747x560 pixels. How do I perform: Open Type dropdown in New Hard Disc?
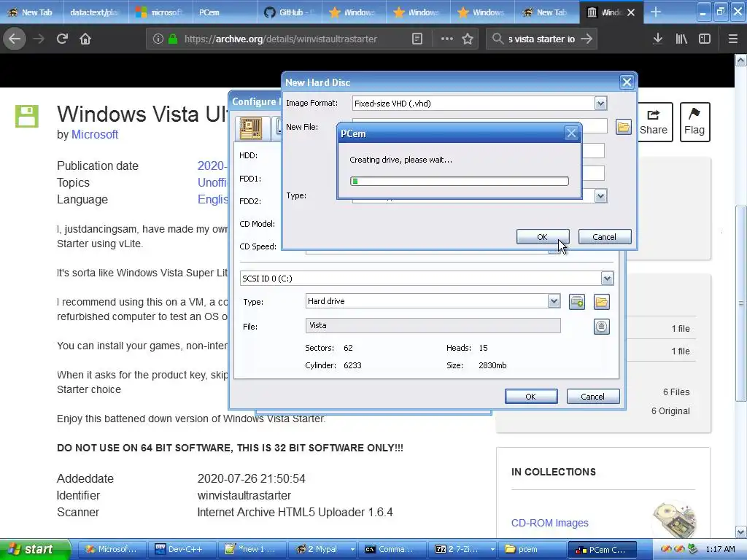(600, 195)
